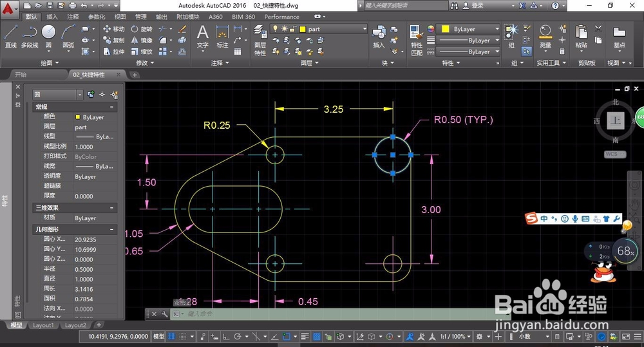This screenshot has width=644, height=347.
Task: Click the Save icon in quick access toolbar
Action: tap(50, 5)
